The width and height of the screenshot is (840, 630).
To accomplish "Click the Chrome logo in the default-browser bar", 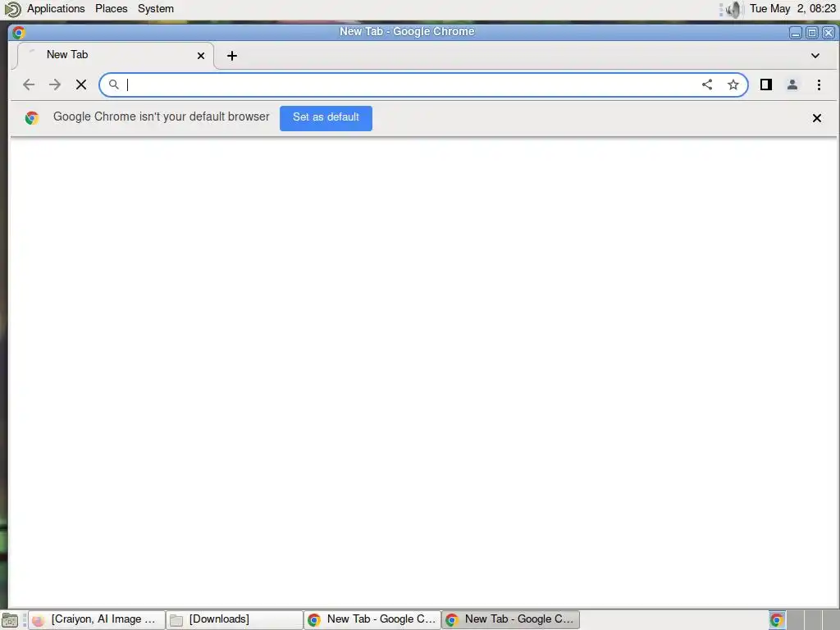I will (x=32, y=118).
